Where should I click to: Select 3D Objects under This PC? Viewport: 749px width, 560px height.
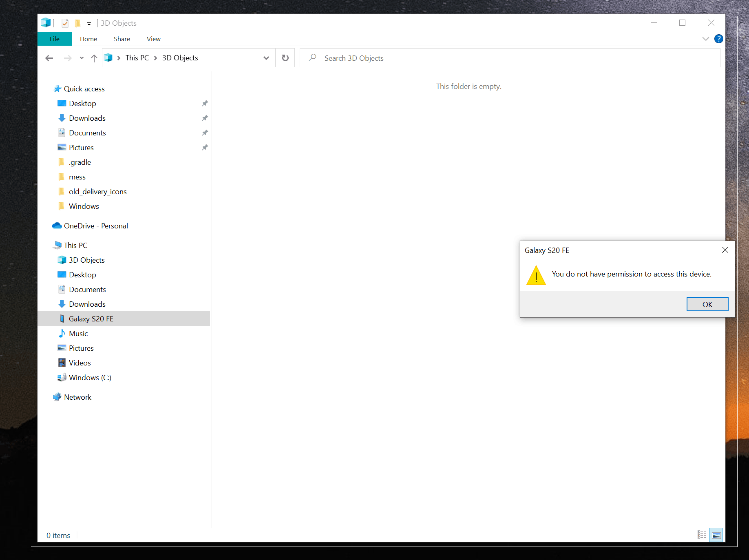pyautogui.click(x=86, y=260)
